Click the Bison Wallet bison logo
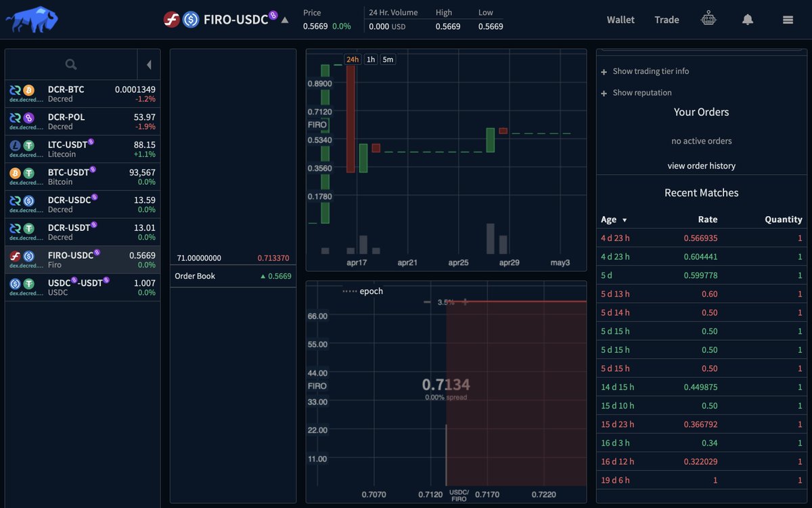 coord(32,19)
